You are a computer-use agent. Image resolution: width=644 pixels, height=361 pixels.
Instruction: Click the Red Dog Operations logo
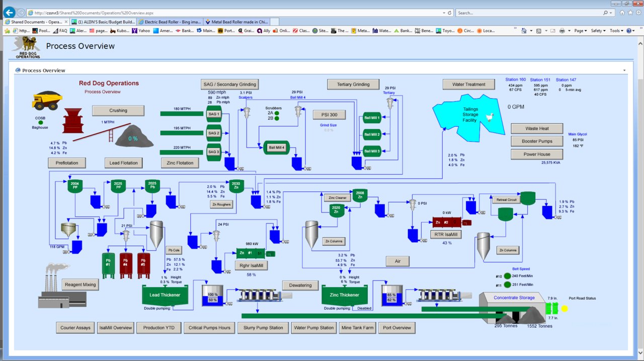coord(27,47)
